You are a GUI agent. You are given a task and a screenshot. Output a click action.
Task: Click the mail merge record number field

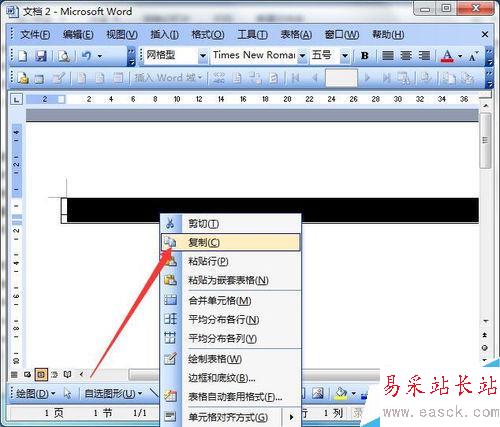click(x=341, y=78)
